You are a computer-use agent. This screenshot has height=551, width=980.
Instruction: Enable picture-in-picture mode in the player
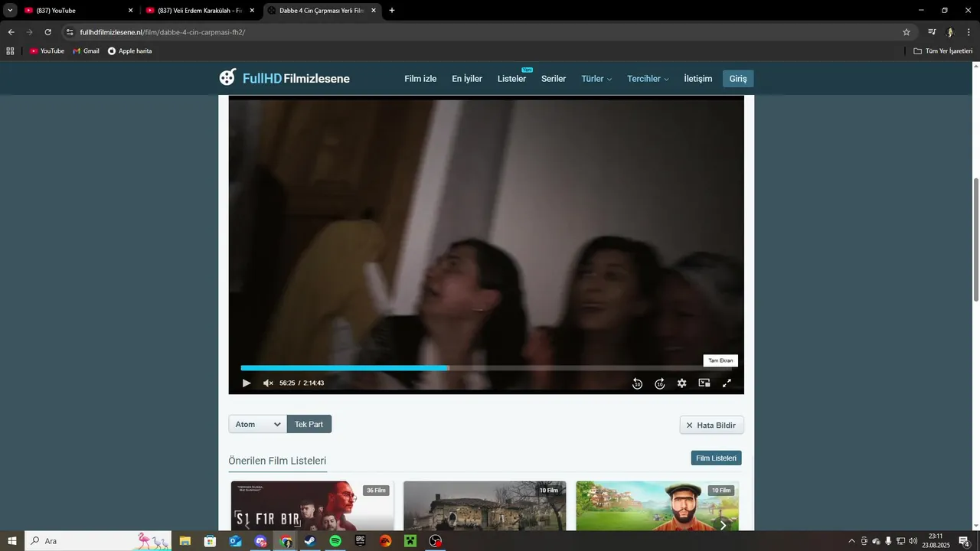click(x=704, y=383)
